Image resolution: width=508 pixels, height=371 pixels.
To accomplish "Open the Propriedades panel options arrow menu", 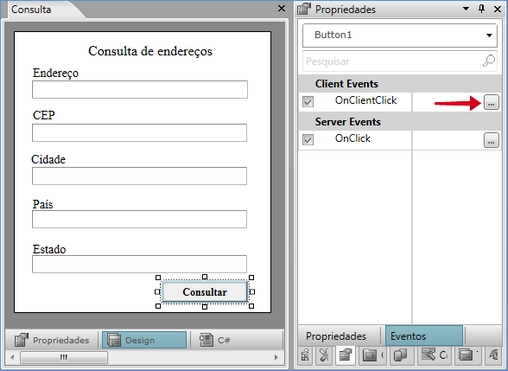I will 466,9.
